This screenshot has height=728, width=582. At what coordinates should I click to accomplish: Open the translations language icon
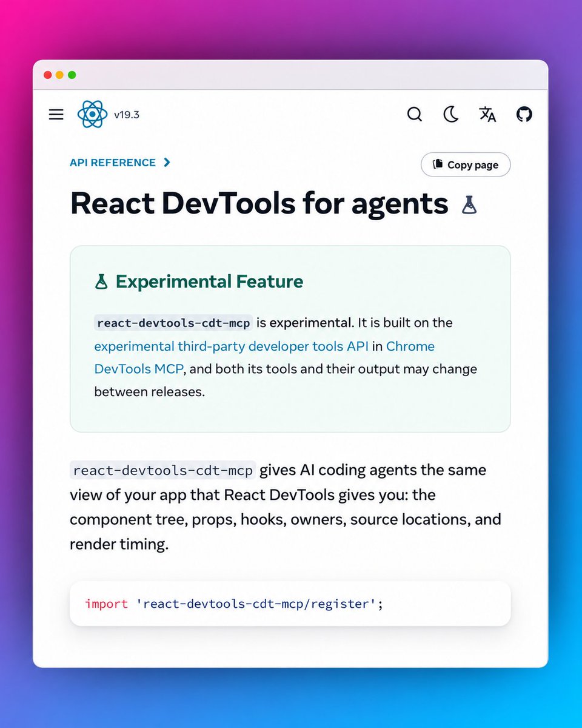pyautogui.click(x=487, y=114)
